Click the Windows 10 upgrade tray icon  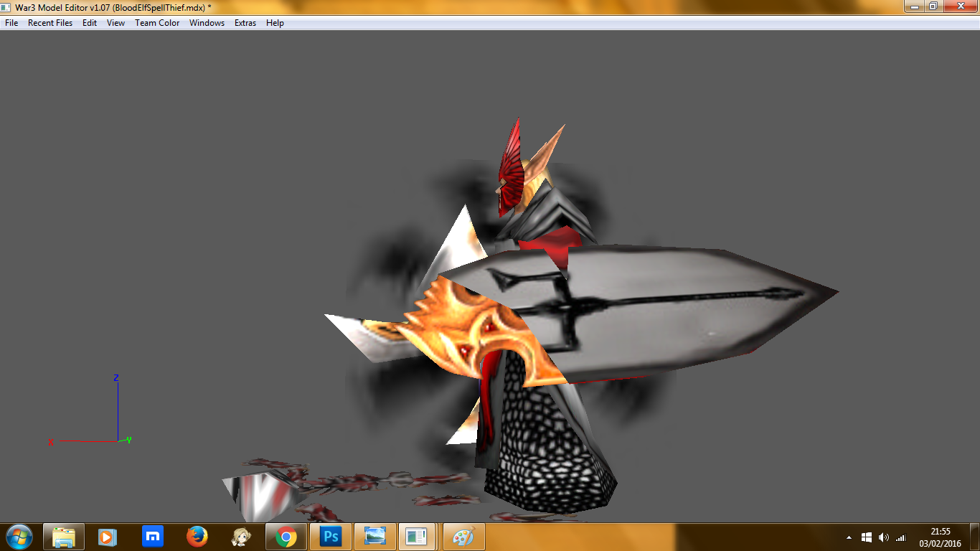pyautogui.click(x=866, y=537)
